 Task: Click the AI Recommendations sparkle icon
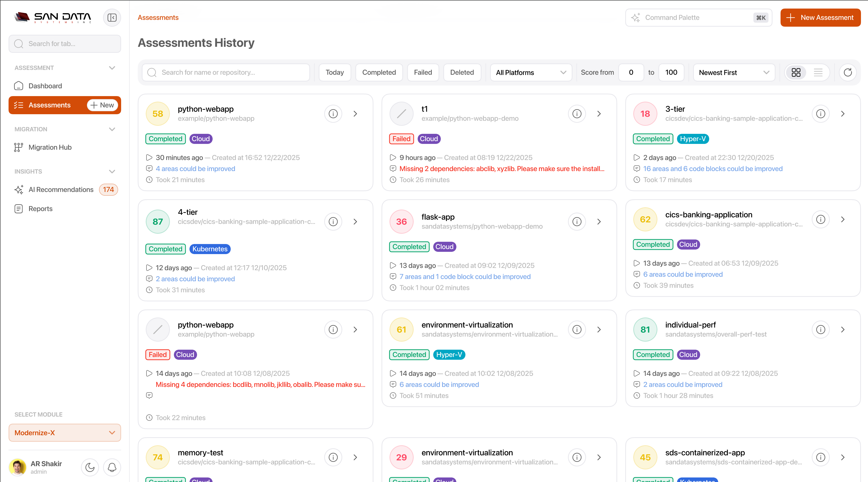pyautogui.click(x=19, y=190)
